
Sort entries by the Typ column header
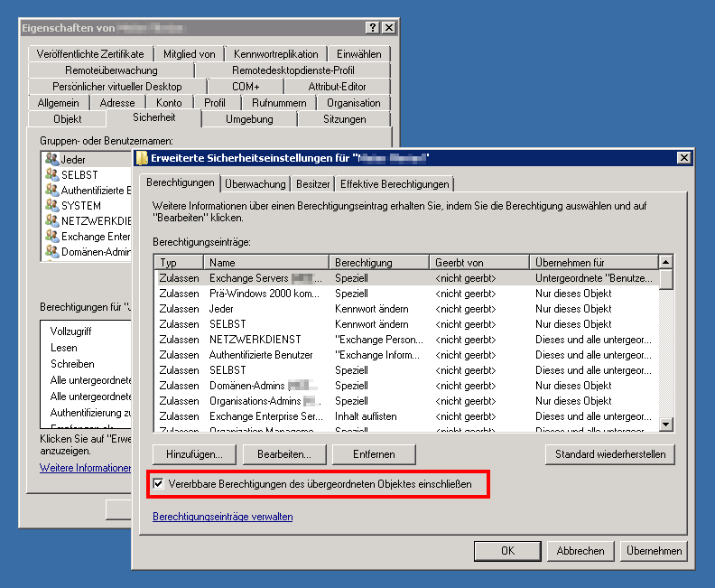click(x=180, y=262)
